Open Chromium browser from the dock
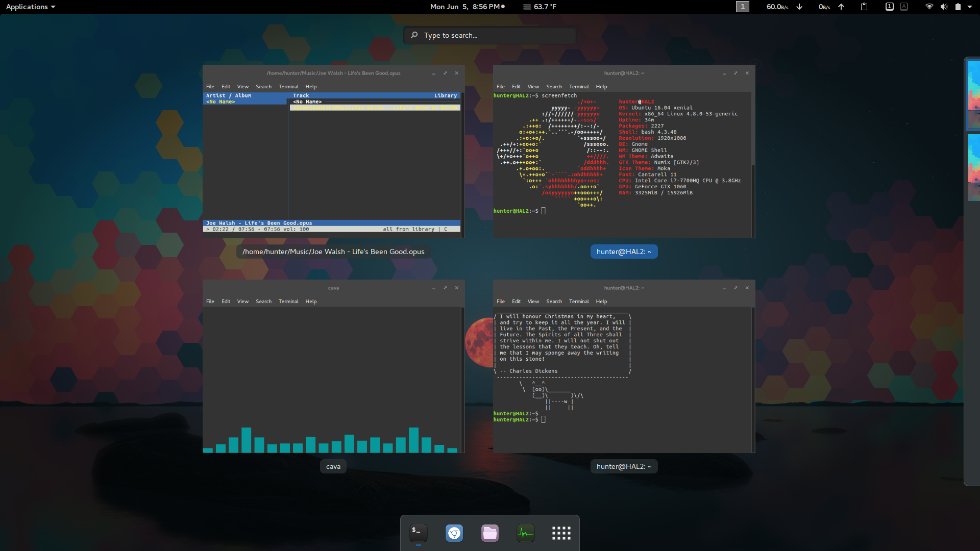980x551 pixels. point(454,533)
